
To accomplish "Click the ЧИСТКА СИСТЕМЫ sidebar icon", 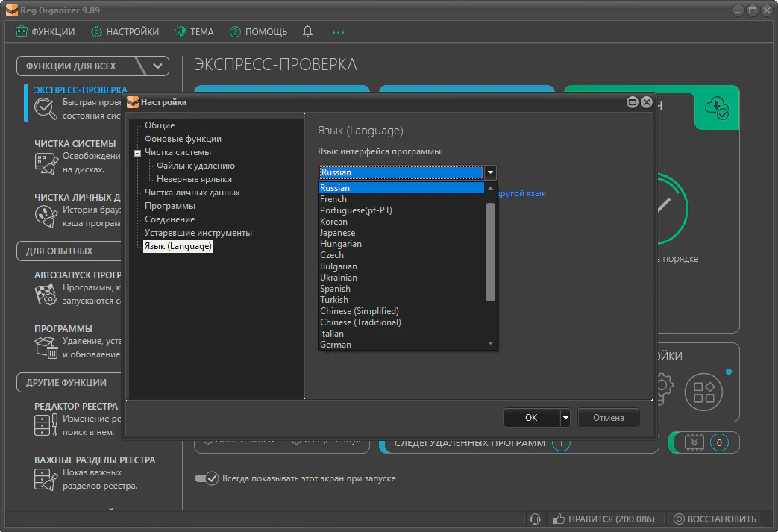I will click(x=46, y=163).
